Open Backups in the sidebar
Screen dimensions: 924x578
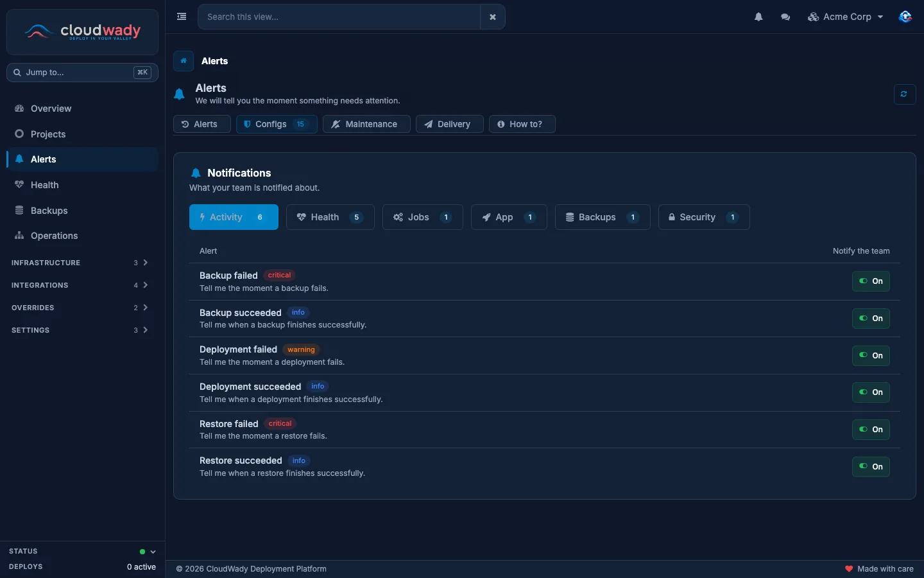click(x=82, y=211)
